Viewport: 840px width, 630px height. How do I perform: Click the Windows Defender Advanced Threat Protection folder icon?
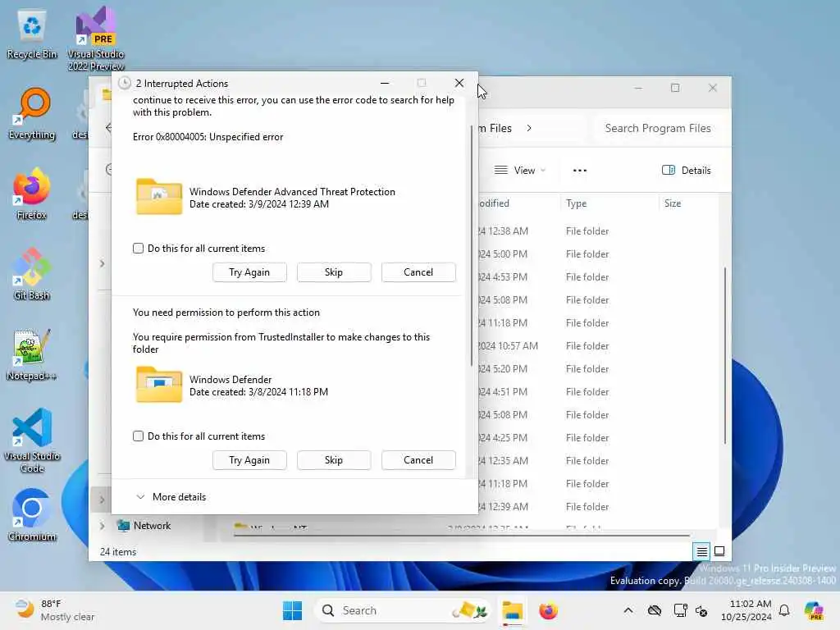(159, 197)
